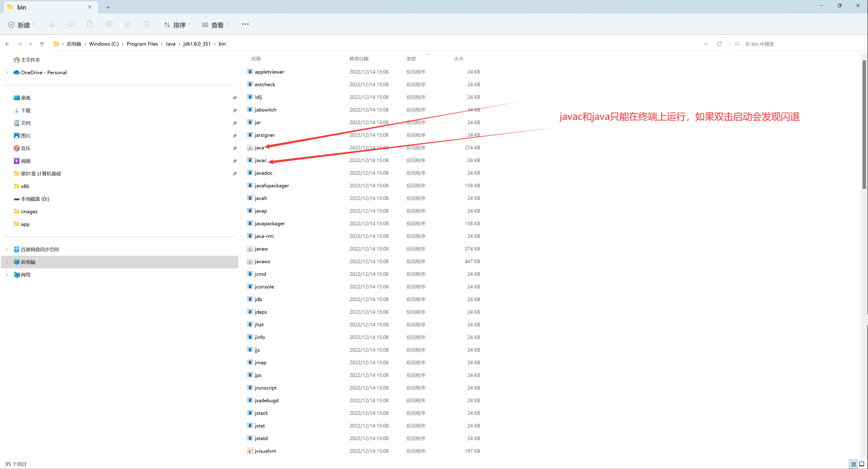The image size is (868, 469).
Task: Open address bar history dropdown
Action: [x=706, y=44]
